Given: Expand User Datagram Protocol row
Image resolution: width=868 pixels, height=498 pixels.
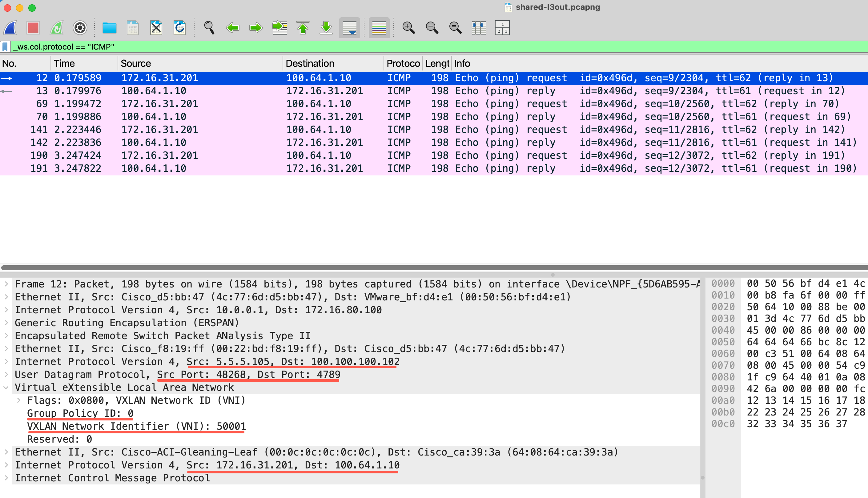Looking at the screenshot, I should click(6, 375).
